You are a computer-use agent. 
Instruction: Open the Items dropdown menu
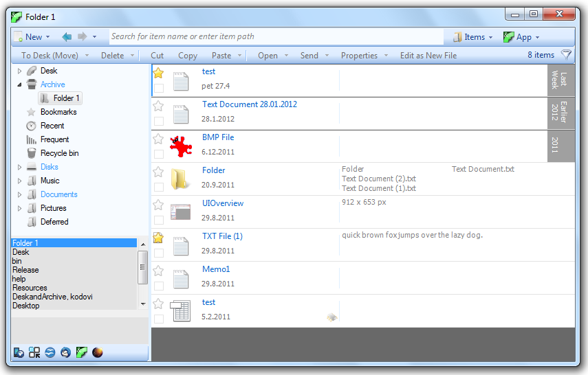(472, 36)
